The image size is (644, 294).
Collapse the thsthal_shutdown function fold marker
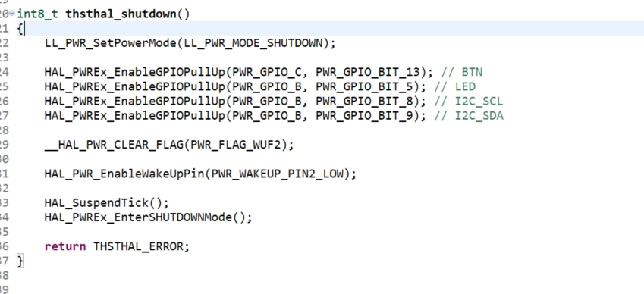(x=12, y=14)
